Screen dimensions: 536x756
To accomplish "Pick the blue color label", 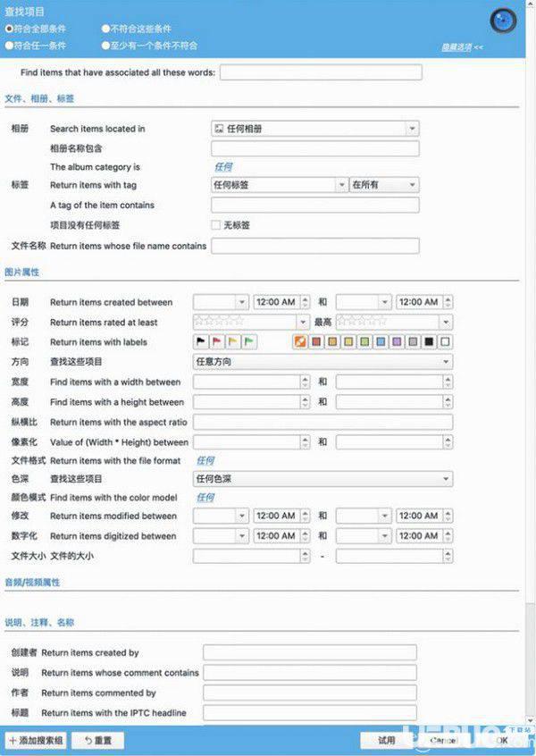I will (381, 342).
